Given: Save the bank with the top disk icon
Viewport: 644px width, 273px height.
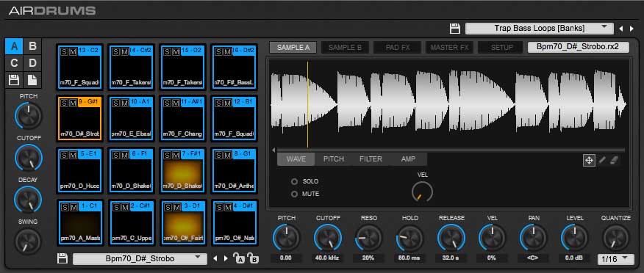Looking at the screenshot, I should (454, 29).
